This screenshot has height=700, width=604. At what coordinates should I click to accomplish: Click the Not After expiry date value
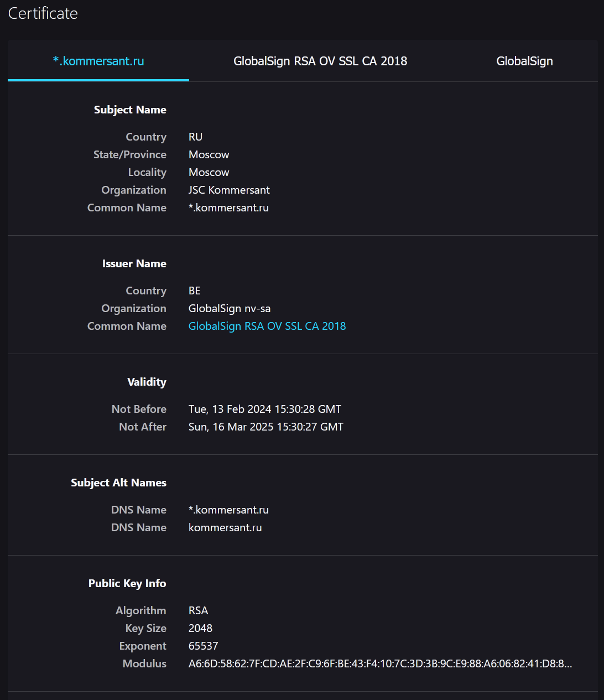click(266, 427)
